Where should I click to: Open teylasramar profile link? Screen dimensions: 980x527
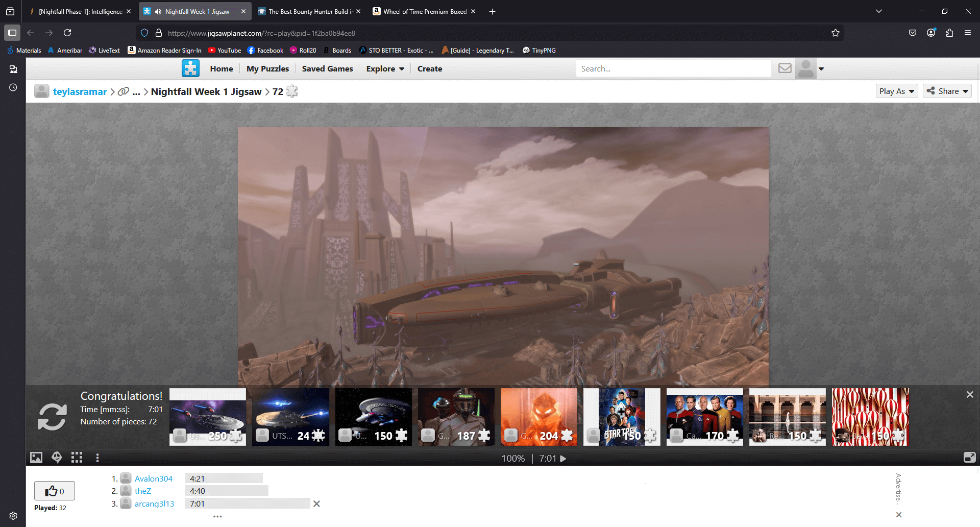80,91
